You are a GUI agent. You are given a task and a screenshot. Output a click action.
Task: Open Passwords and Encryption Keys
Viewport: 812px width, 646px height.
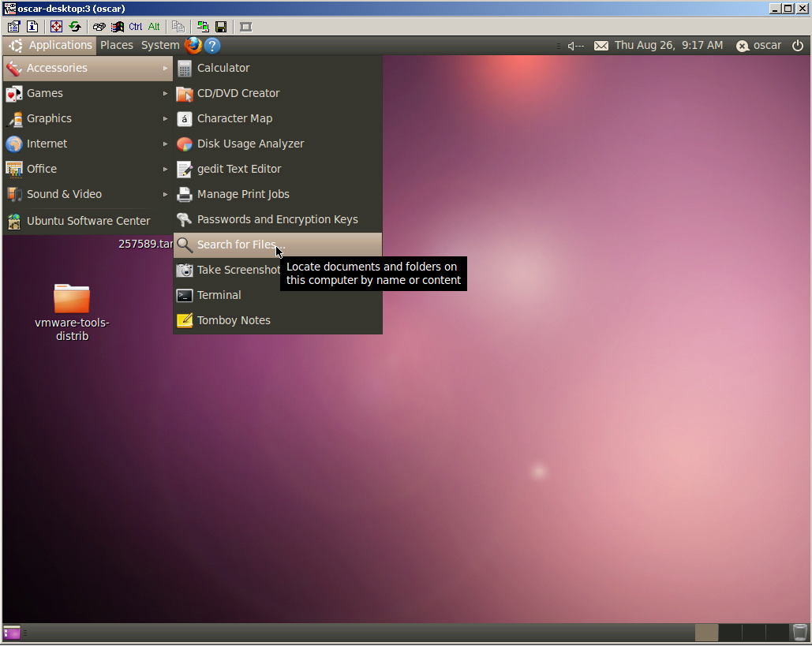[x=278, y=219]
